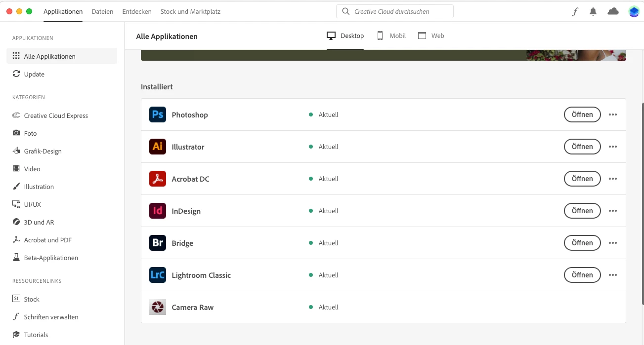Viewport: 644px width, 345px height.
Task: Open Stock und Marktplatz tab
Action: tap(190, 11)
